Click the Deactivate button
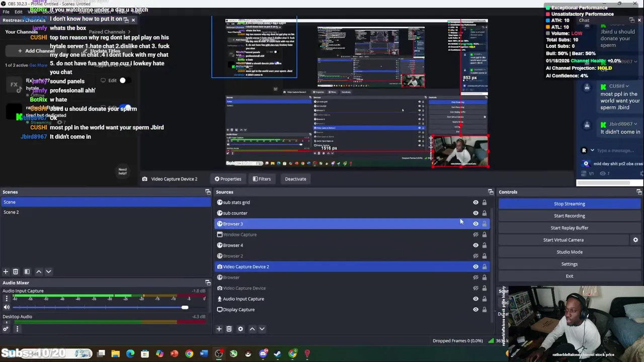 click(295, 179)
